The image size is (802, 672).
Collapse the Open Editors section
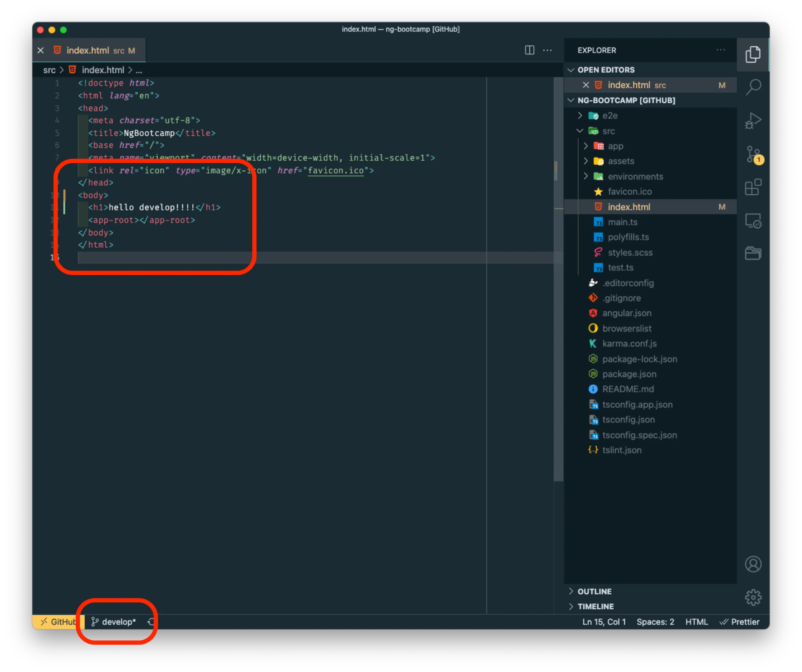tap(650, 70)
